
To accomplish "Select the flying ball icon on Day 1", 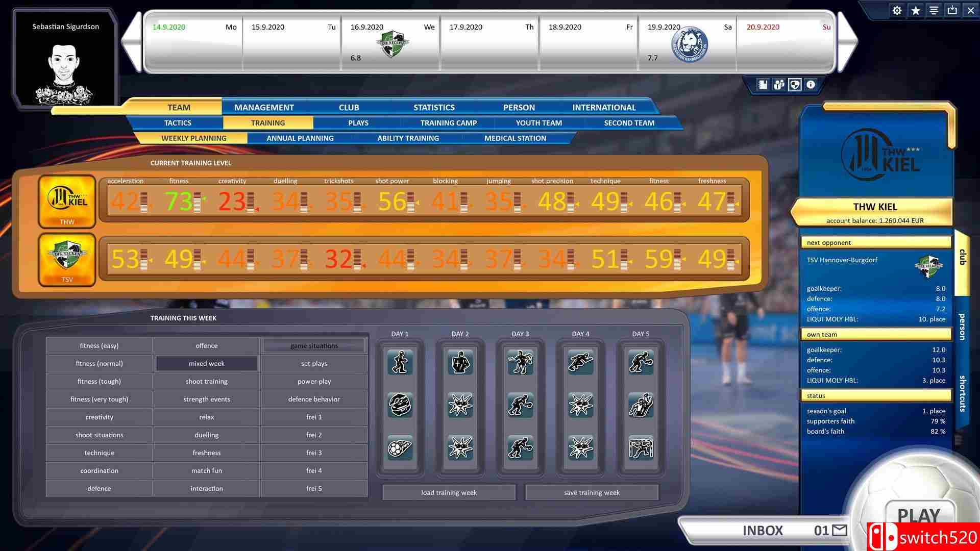I will 400,448.
